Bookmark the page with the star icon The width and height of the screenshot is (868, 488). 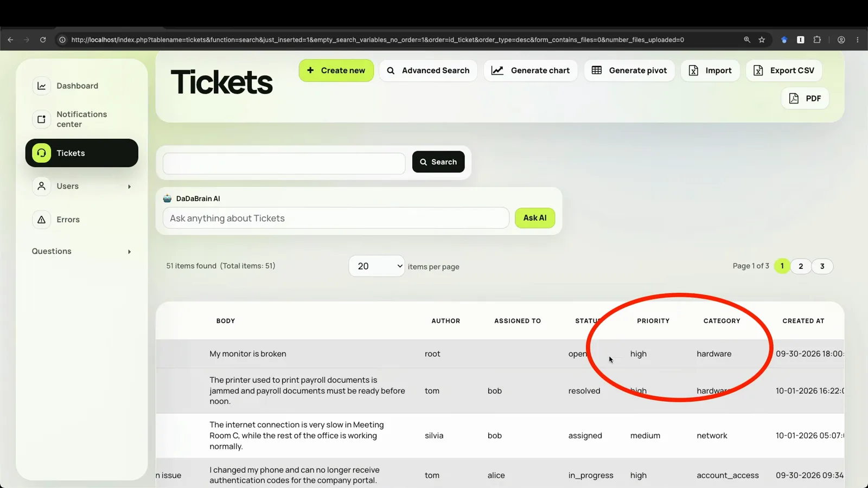(762, 40)
